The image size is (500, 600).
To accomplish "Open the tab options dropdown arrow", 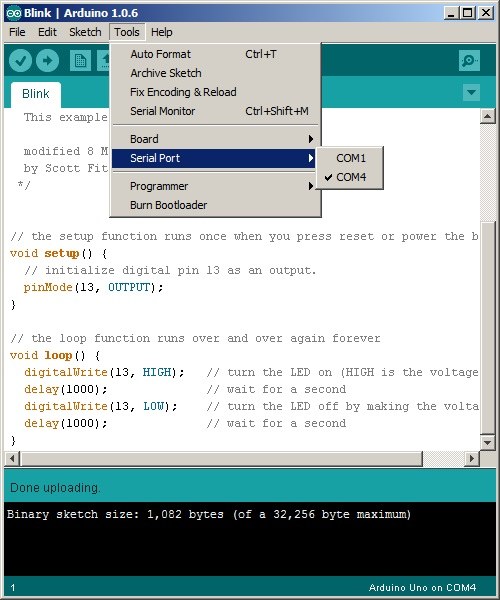I will (x=471, y=92).
